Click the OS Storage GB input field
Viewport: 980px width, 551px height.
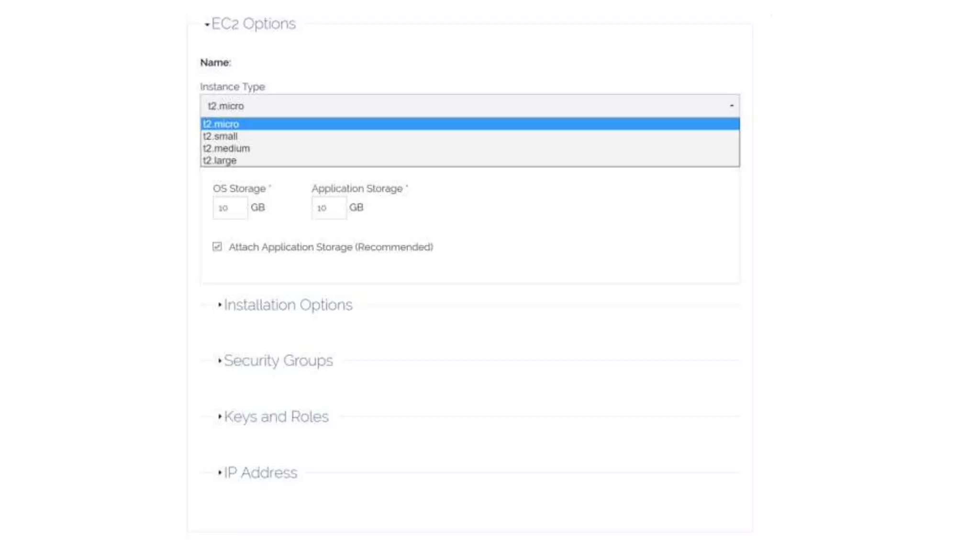(x=230, y=208)
